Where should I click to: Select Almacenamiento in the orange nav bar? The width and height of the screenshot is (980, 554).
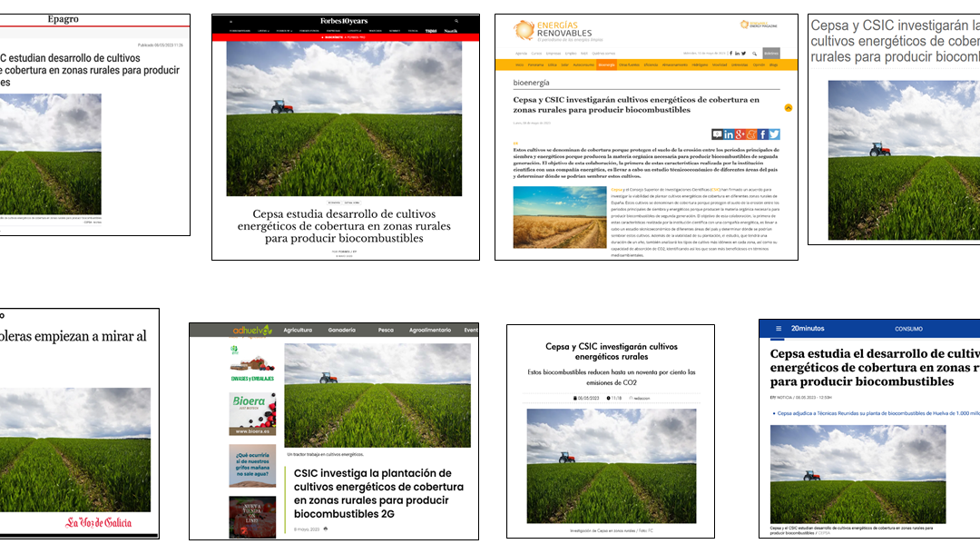pyautogui.click(x=675, y=64)
